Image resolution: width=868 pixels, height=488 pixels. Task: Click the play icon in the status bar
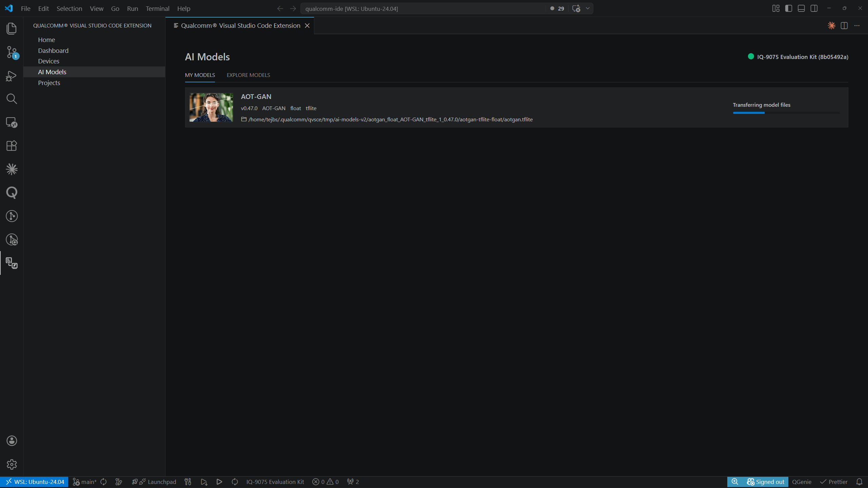(x=219, y=482)
